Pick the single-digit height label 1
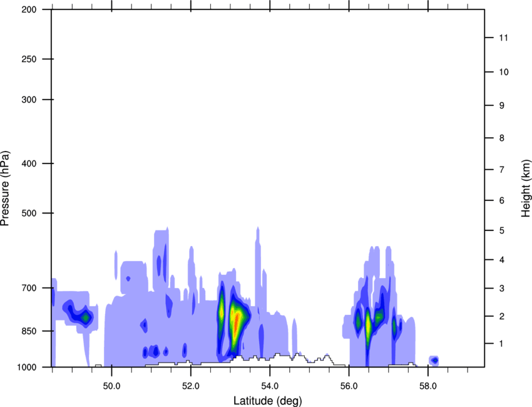 tap(502, 344)
